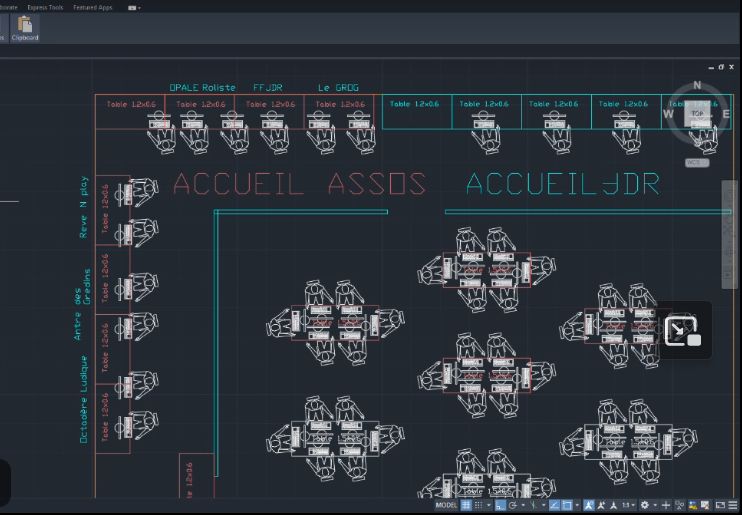Open the workspace switching gear icon

point(645,506)
